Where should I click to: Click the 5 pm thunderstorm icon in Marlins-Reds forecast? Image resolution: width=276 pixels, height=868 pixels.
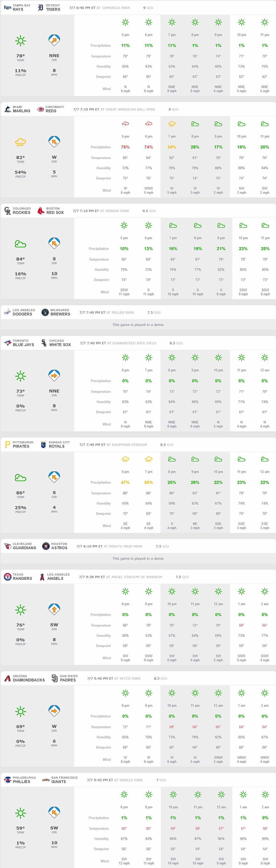[x=125, y=124]
